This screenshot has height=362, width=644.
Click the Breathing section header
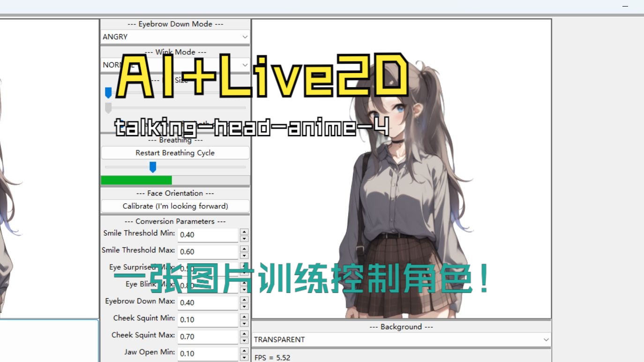[x=175, y=140]
